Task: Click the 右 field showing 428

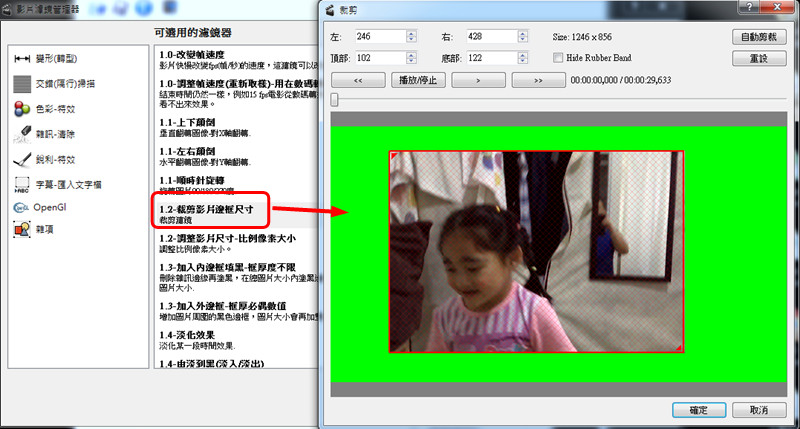Action: (492, 37)
